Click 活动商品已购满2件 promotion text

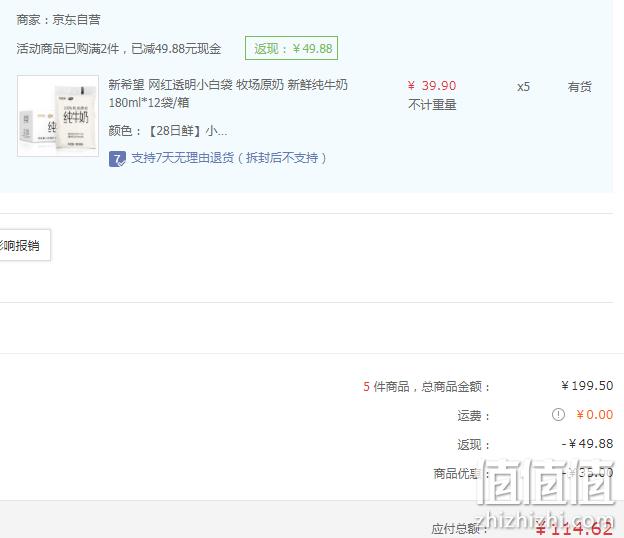119,49
